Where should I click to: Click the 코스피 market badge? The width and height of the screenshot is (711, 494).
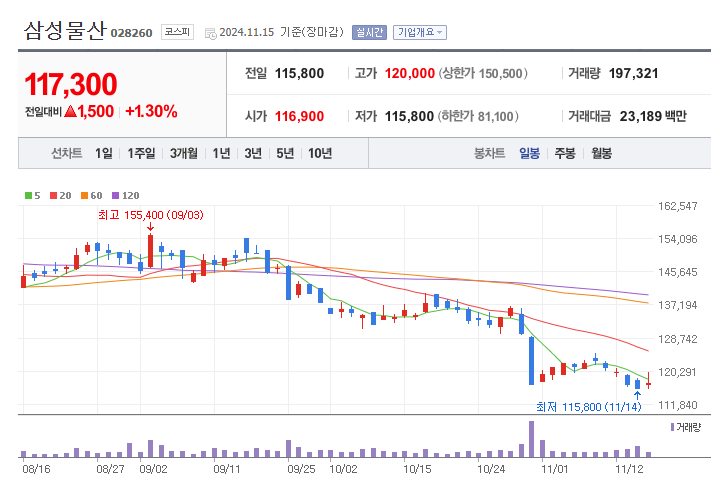click(177, 32)
